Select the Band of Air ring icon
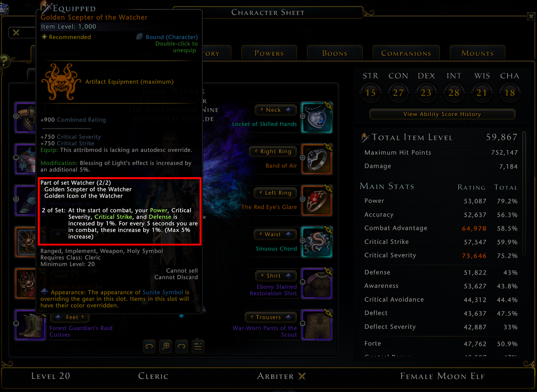Image resolution: width=537 pixels, height=392 pixels. [317, 159]
